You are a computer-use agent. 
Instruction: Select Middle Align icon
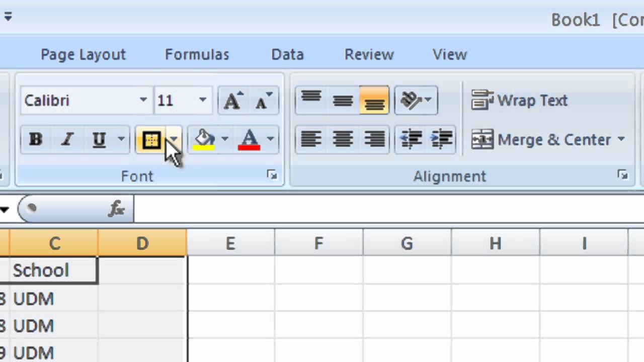[x=343, y=100]
